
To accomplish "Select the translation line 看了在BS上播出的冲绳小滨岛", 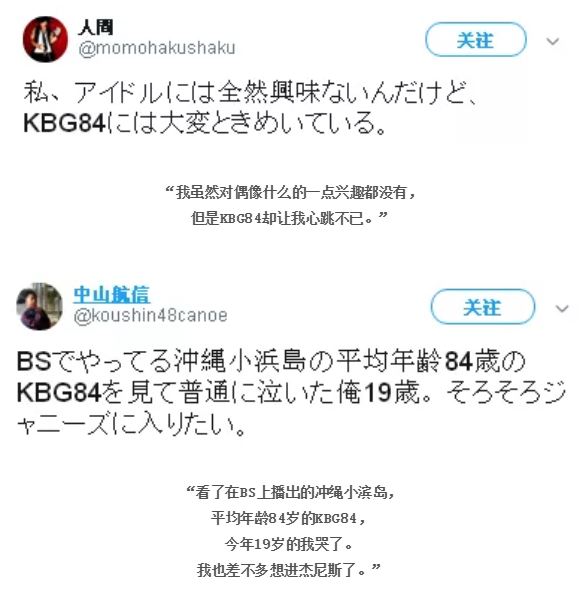I will [x=291, y=492].
